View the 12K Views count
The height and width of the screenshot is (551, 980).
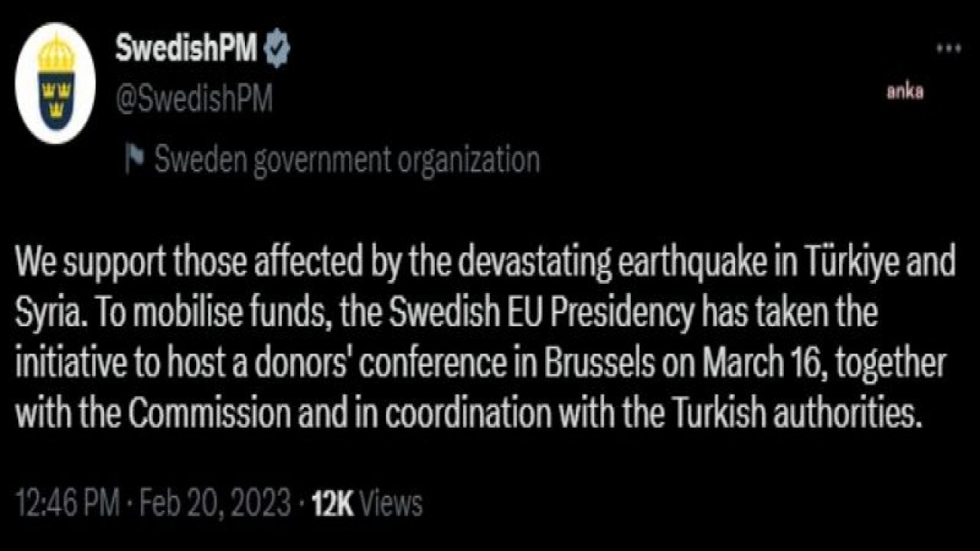(367, 504)
